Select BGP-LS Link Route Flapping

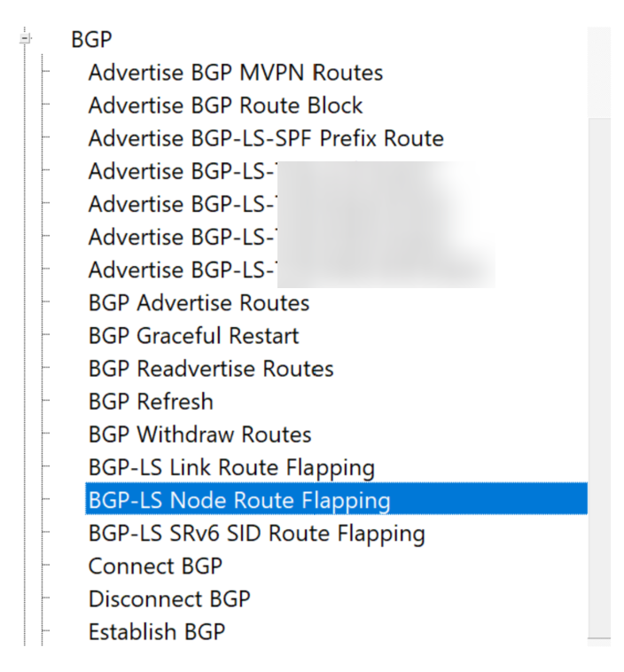(x=231, y=467)
